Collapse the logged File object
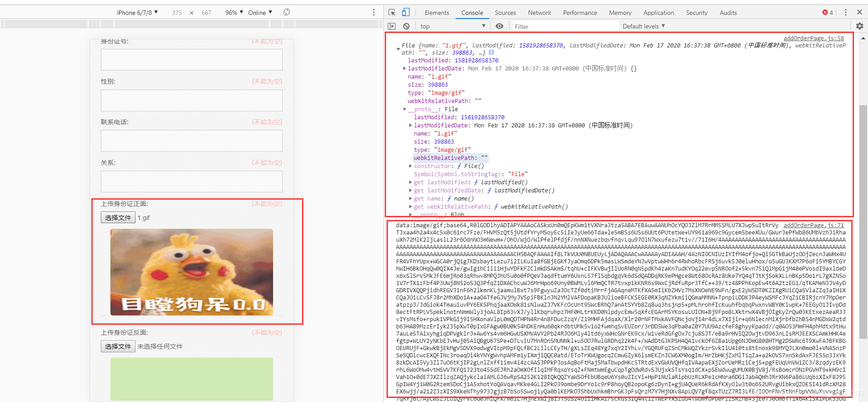This screenshot has height=402, width=868. tap(398, 49)
